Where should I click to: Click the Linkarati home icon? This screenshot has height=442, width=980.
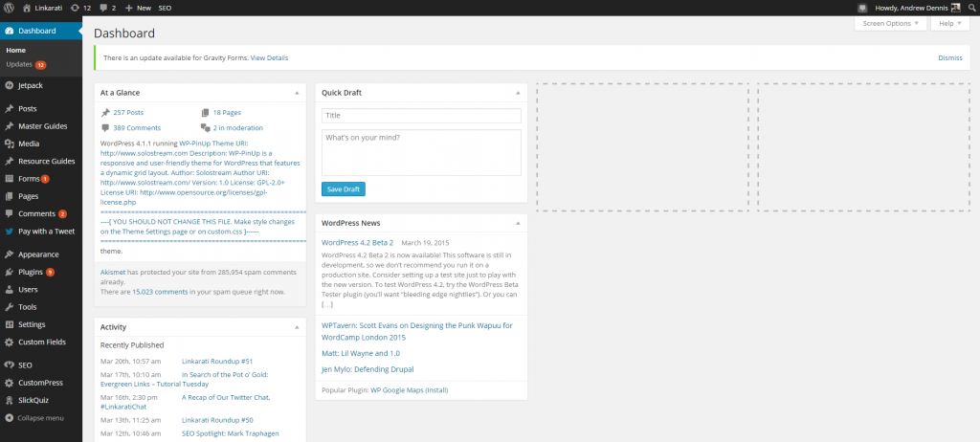point(26,8)
